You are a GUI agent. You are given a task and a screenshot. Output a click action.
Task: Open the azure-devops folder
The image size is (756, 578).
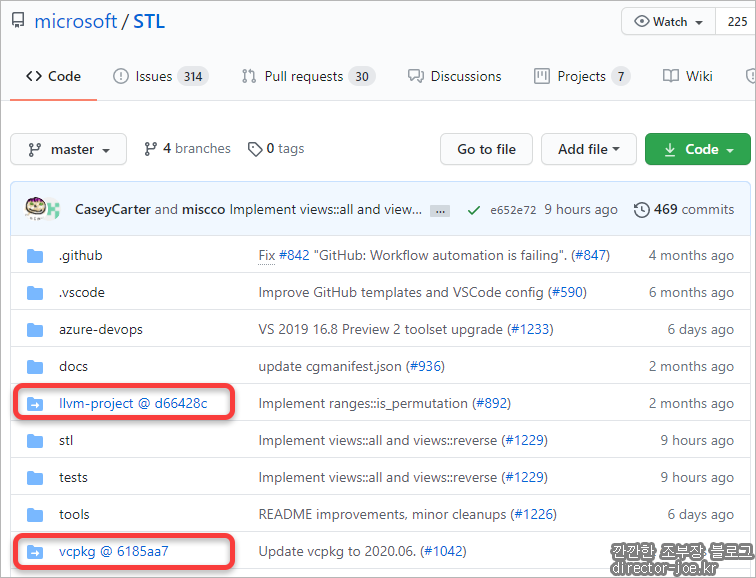(101, 329)
